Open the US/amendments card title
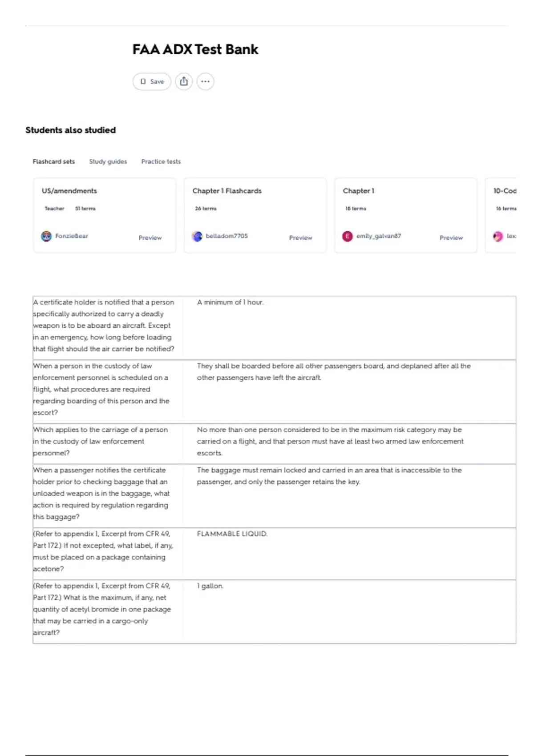Image resolution: width=534 pixels, height=756 pixels. pos(69,191)
